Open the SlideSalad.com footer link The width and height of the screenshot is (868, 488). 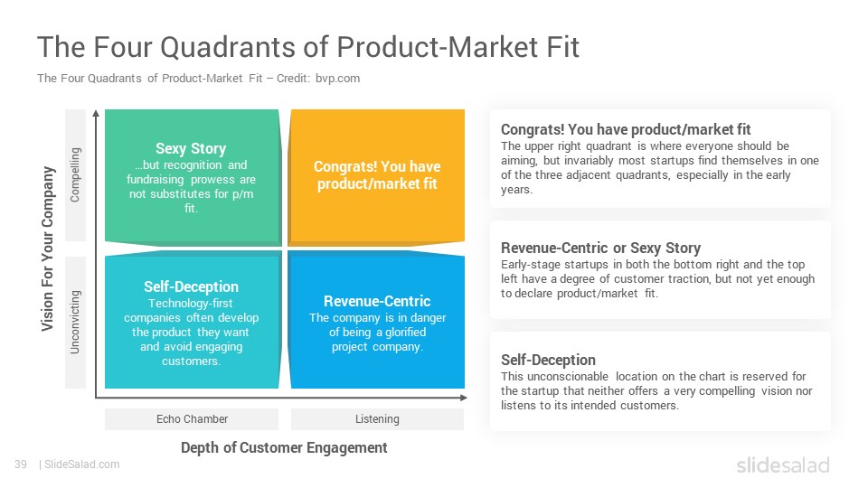[x=82, y=465]
